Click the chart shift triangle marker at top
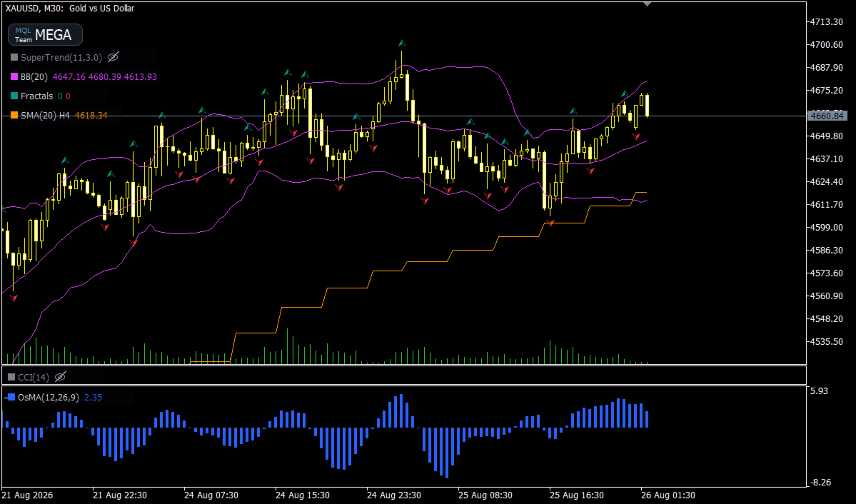Screen dimensions: 856x504 point(647,4)
